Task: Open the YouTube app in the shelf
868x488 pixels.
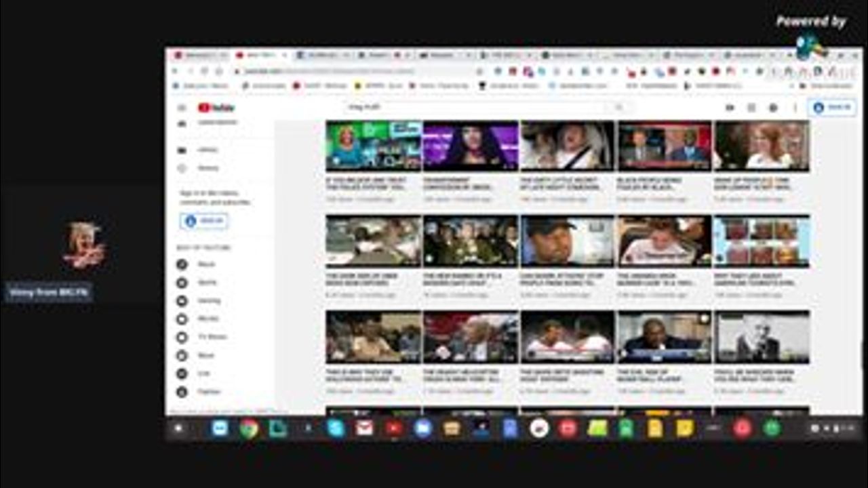Action: pyautogui.click(x=394, y=428)
